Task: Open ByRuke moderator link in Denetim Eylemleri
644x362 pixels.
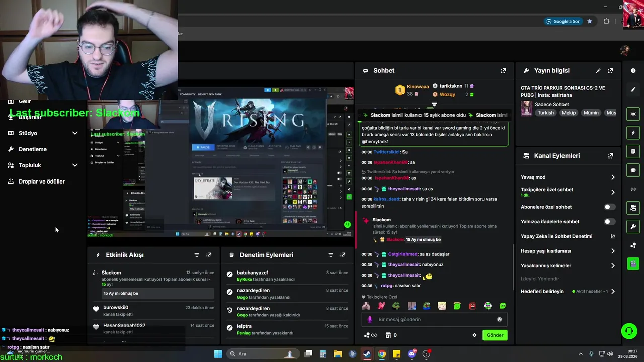Action: 244,279
